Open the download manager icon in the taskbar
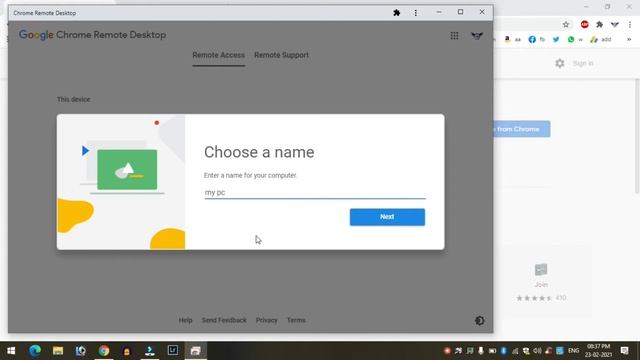This screenshot has width=640, height=360. click(150, 351)
